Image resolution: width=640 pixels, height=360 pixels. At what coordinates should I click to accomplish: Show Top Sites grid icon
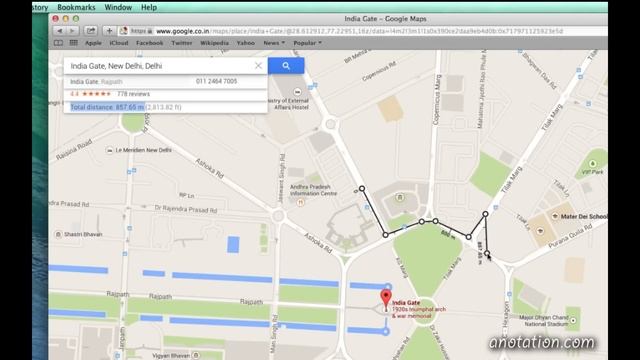73,43
